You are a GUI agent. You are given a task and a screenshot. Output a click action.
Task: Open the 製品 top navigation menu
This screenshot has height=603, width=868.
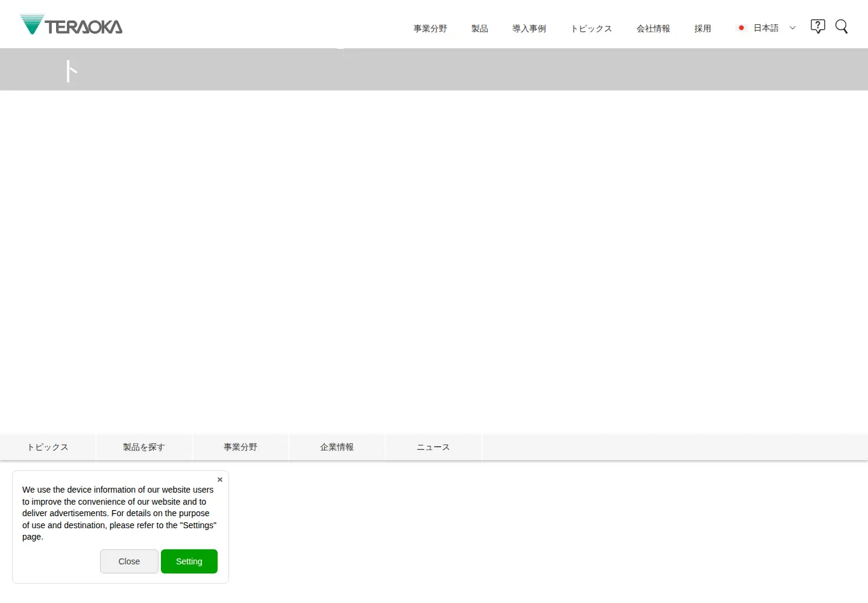480,28
